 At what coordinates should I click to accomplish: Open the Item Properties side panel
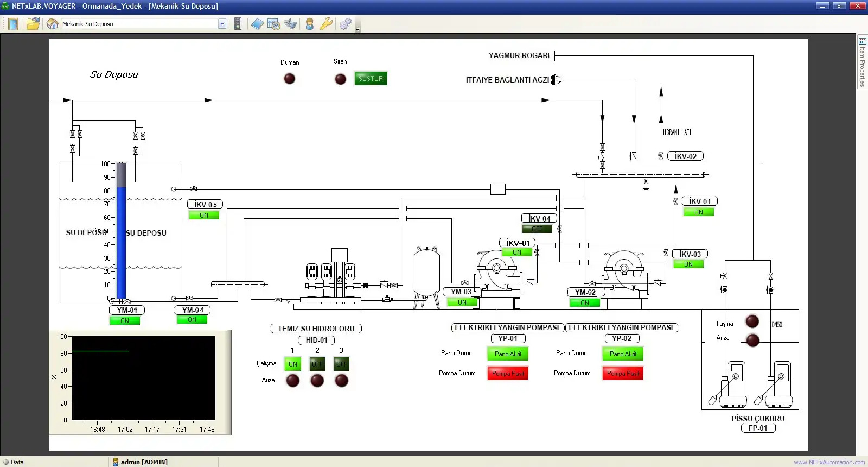862,62
